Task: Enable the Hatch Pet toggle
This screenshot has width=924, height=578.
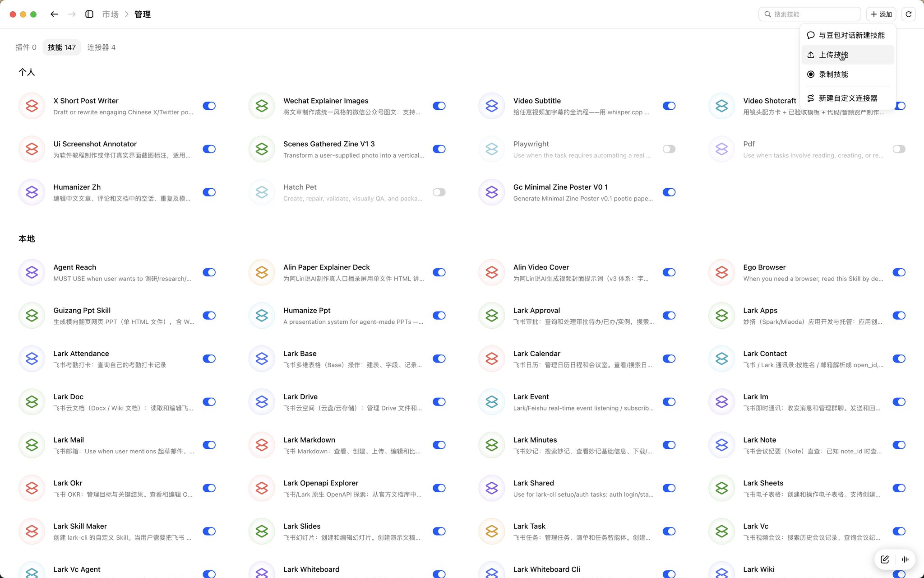Action: (439, 192)
